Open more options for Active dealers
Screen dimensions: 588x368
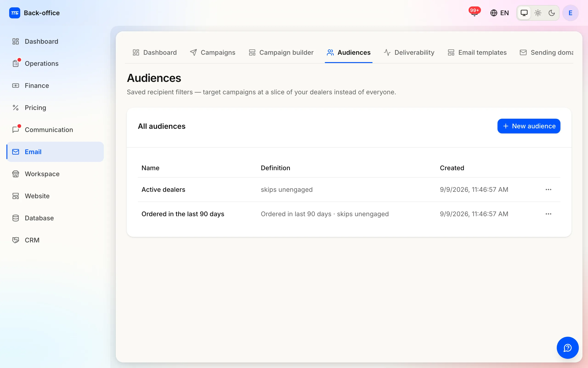(548, 190)
